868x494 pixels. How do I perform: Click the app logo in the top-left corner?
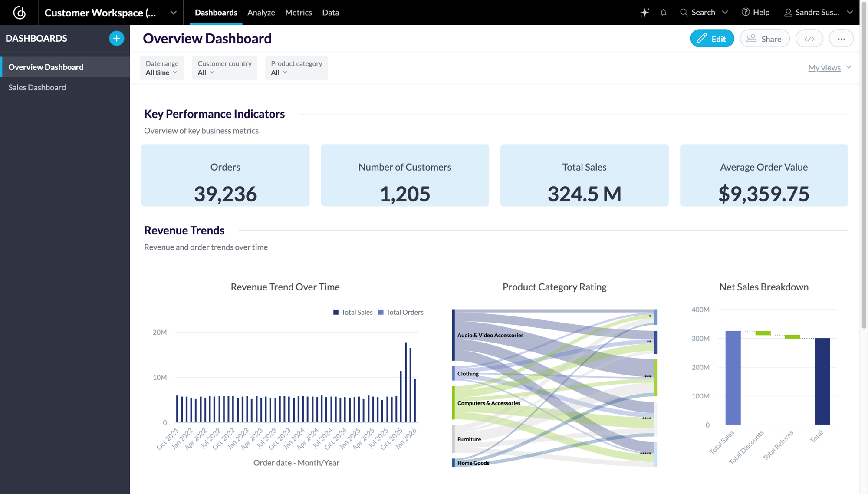point(19,13)
